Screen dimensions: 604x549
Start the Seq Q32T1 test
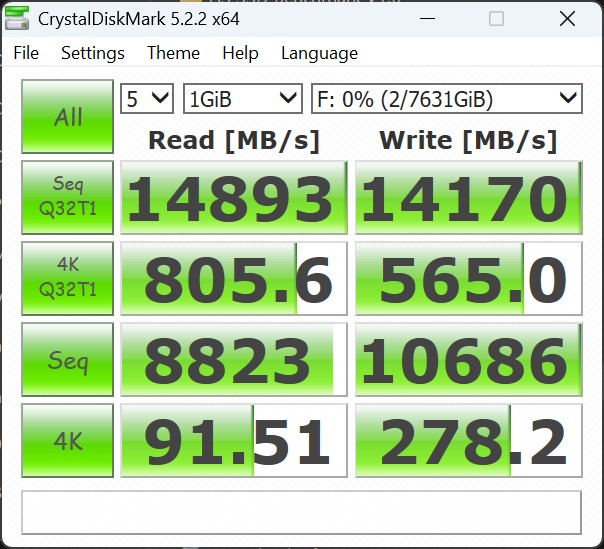(x=68, y=198)
